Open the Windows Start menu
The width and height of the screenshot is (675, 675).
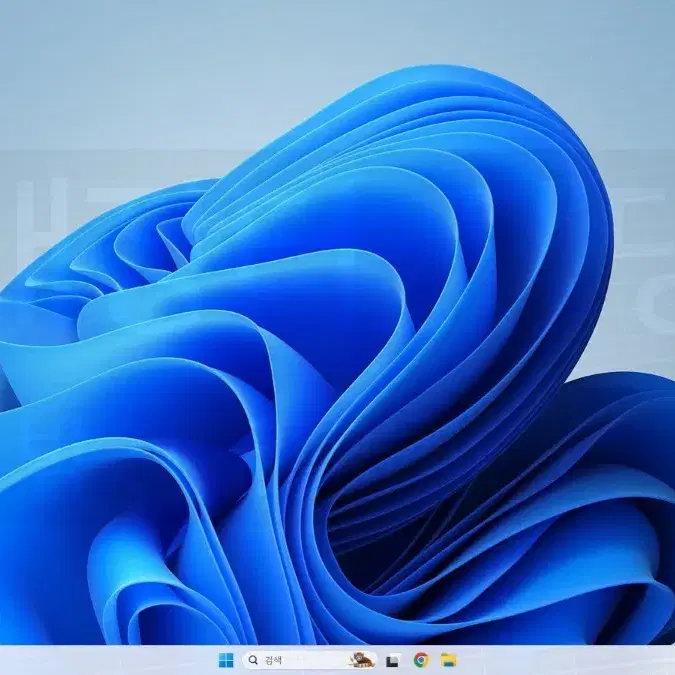point(226,660)
